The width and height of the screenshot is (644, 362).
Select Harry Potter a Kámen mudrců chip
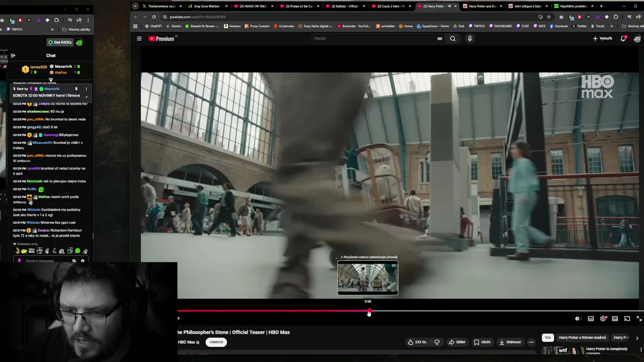(x=582, y=338)
